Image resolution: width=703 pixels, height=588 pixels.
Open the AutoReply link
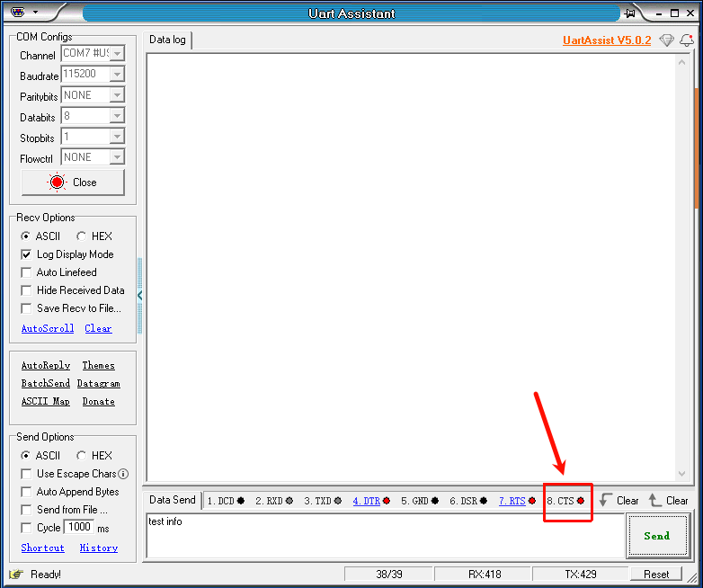point(46,366)
